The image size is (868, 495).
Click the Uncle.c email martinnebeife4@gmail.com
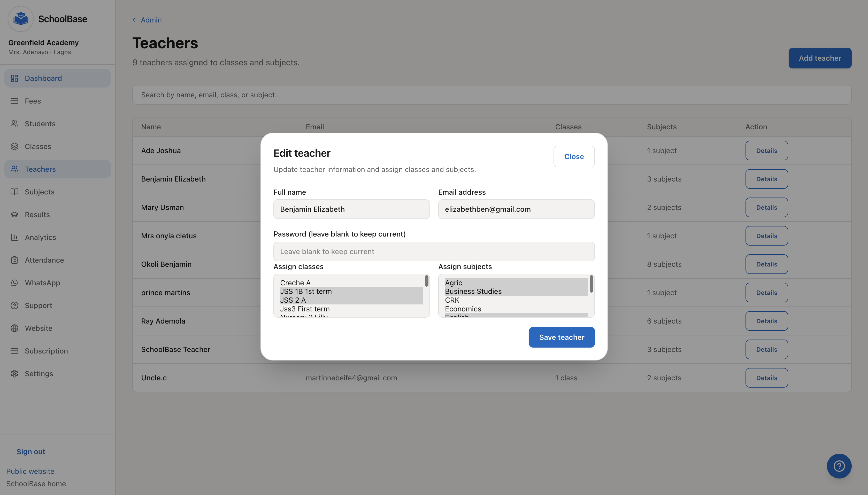click(351, 378)
